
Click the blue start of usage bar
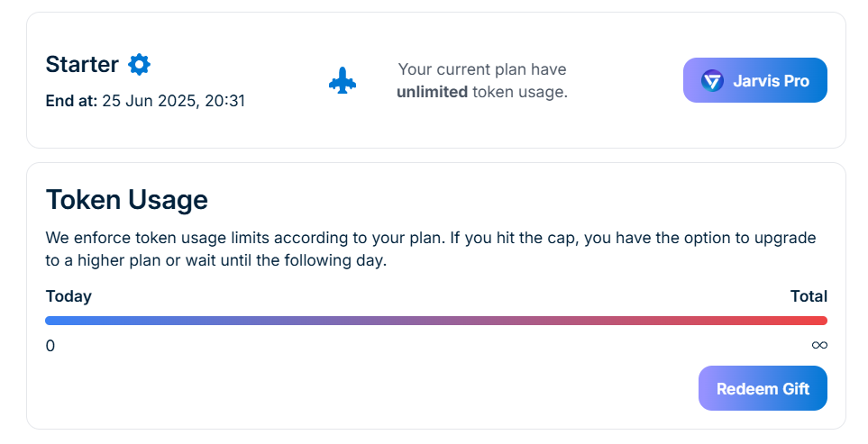click(x=59, y=321)
